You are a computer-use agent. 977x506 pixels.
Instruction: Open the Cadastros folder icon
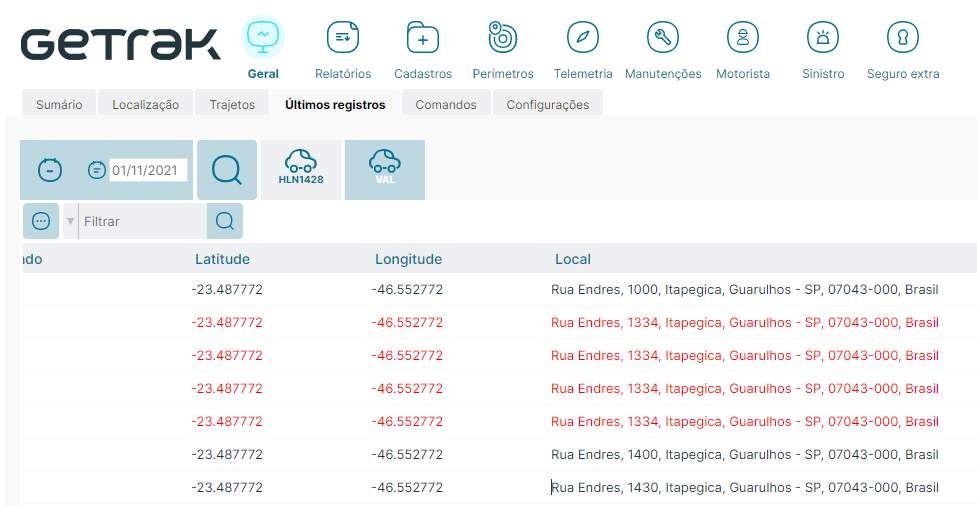pos(422,37)
